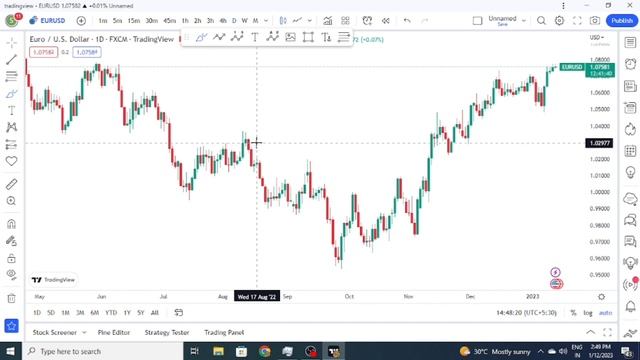Click the red sell price 1.07582 button
Image resolution: width=640 pixels, height=360 pixels.
tap(43, 52)
